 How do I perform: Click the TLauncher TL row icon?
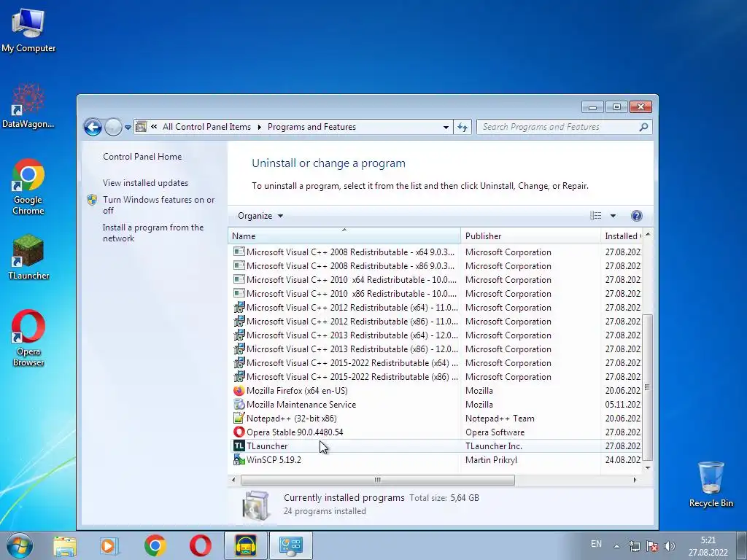239,446
